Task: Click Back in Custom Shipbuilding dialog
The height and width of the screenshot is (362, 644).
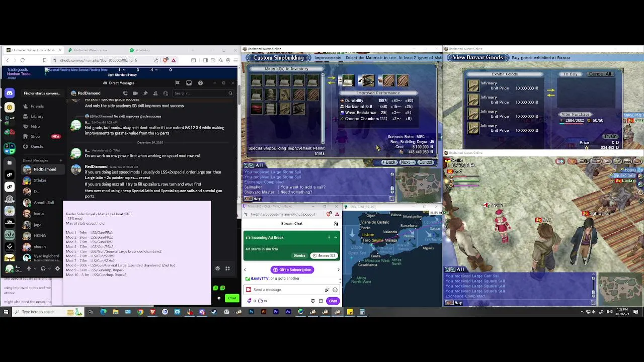Action: click(390, 162)
